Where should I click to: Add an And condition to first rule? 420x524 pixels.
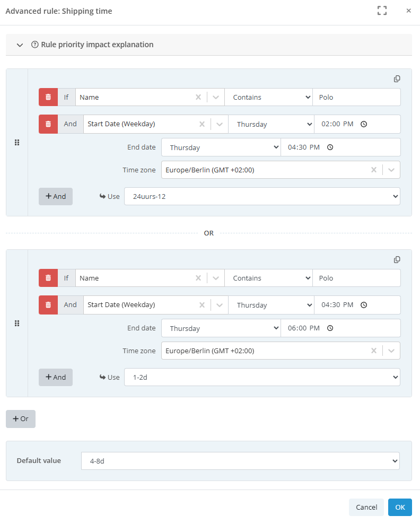56,196
